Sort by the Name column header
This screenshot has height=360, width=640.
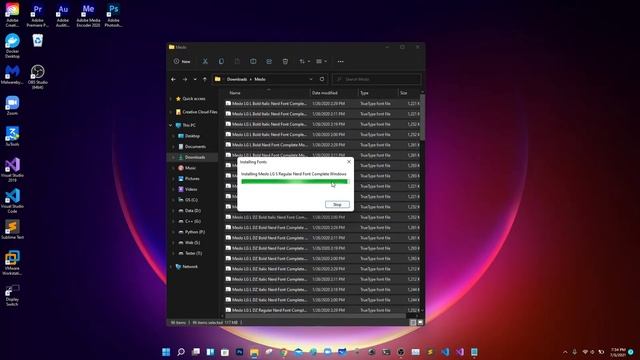[x=267, y=93]
